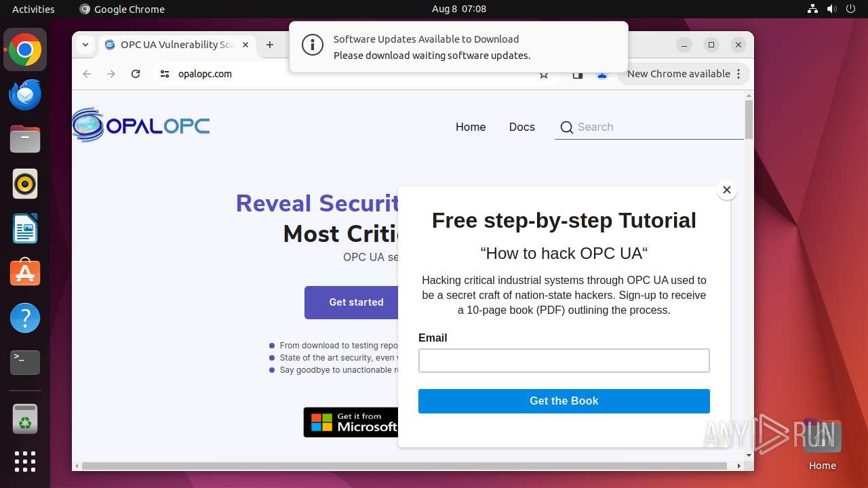The width and height of the screenshot is (868, 488).
Task: Focus the Email input field
Action: (x=564, y=361)
